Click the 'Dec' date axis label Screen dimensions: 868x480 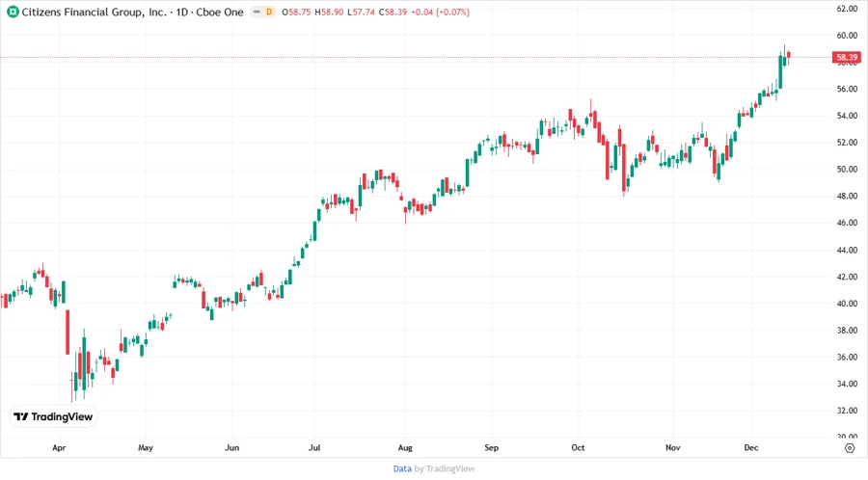pos(751,447)
